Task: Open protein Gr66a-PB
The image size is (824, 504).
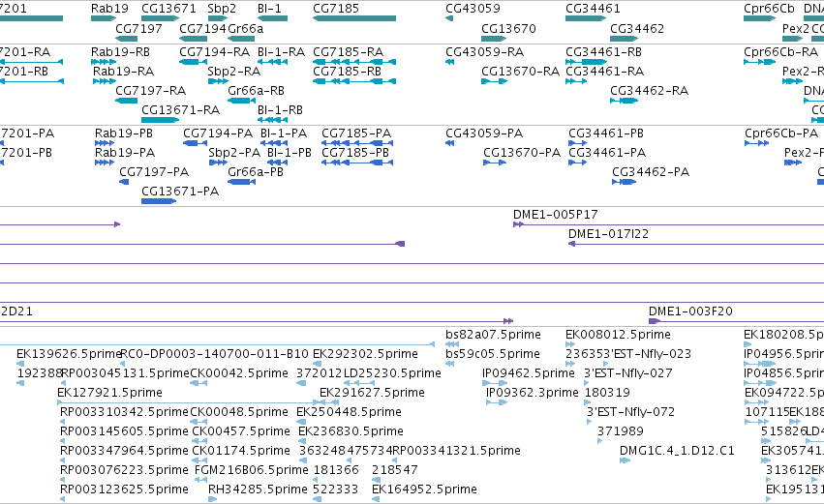Action: (x=256, y=172)
